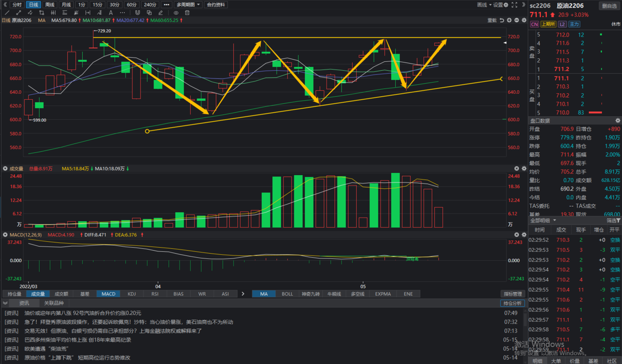Open 筛选 filter for trade details

click(613, 221)
